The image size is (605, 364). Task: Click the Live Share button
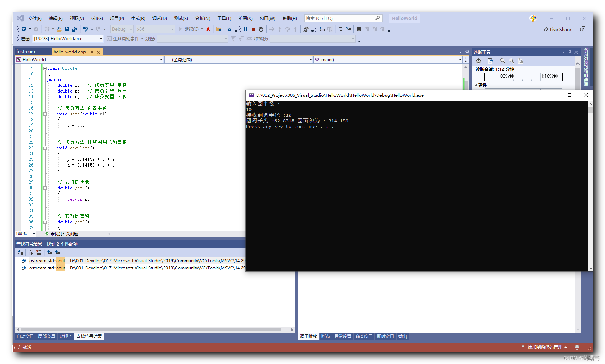coord(557,30)
